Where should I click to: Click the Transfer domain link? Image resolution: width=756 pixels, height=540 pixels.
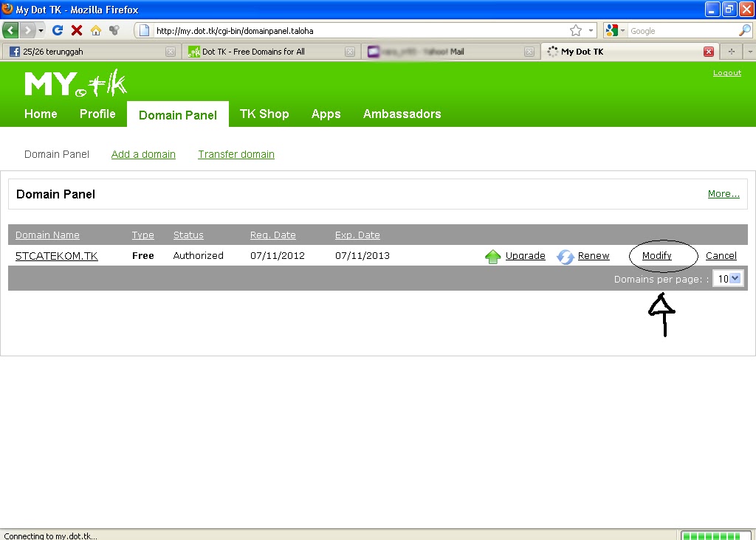(236, 154)
